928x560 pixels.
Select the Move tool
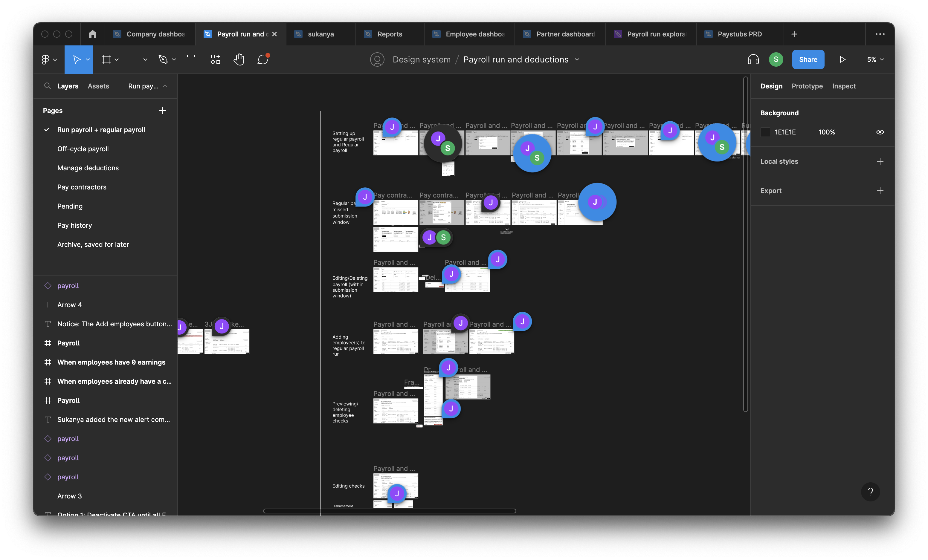(x=77, y=59)
